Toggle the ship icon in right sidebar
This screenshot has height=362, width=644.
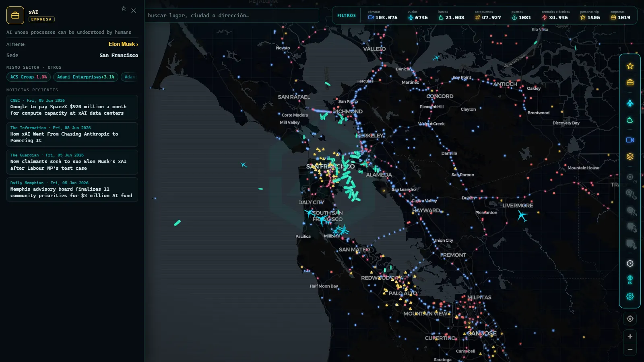pos(630,120)
